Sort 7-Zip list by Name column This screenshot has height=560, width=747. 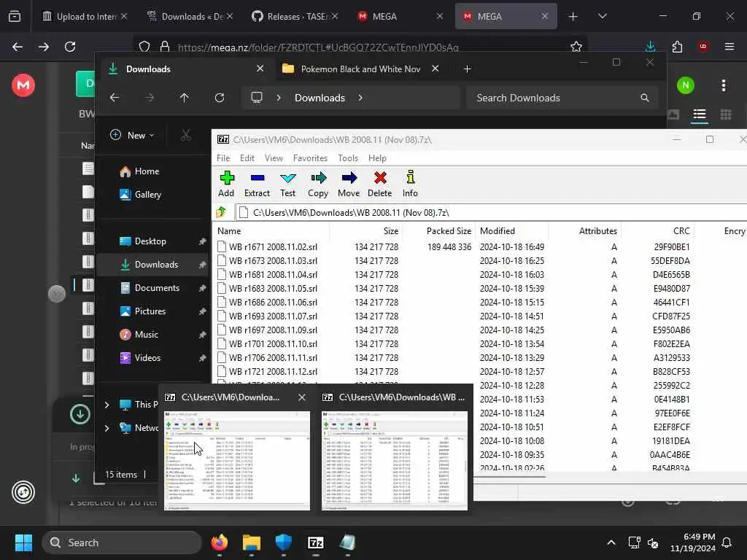(271, 231)
